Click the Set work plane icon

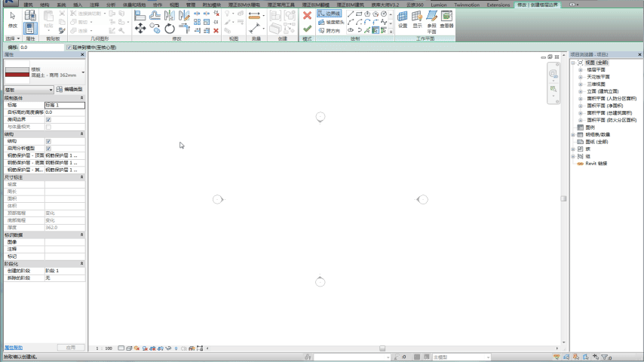point(403,20)
